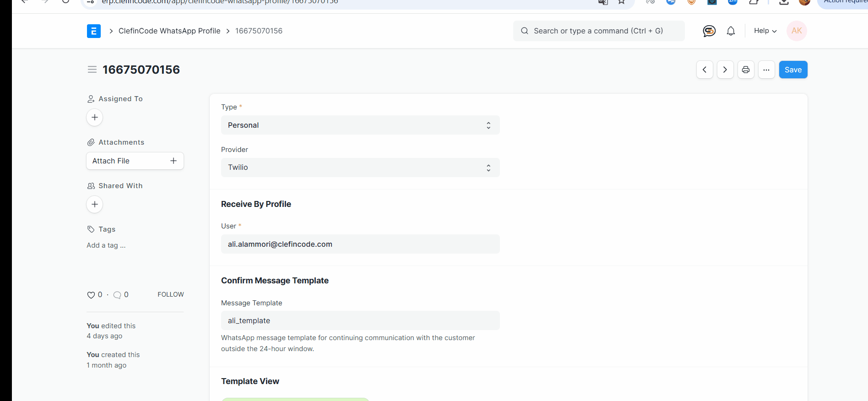Print this document using printer icon
The width and height of the screenshot is (868, 401).
pyautogui.click(x=746, y=70)
